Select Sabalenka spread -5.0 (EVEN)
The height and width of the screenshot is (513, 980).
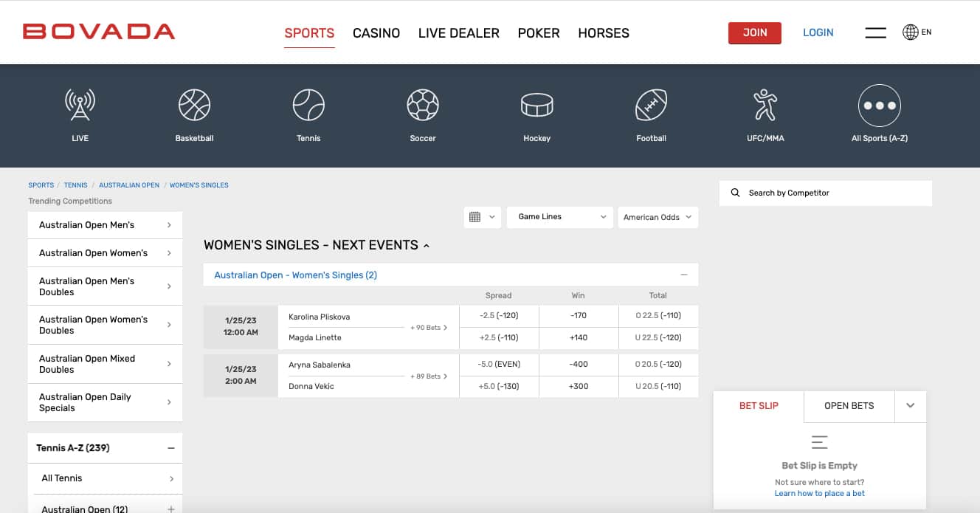499,365
